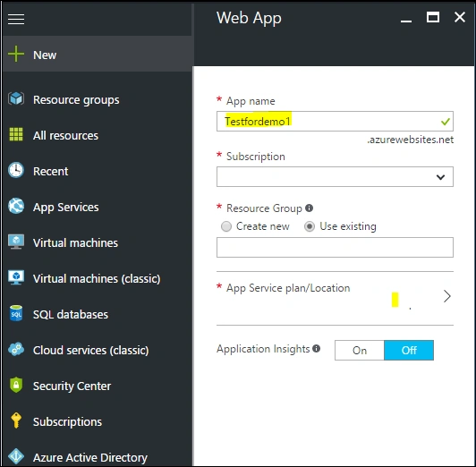Expand the Subscription dropdown
The height and width of the screenshot is (467, 476).
(335, 176)
